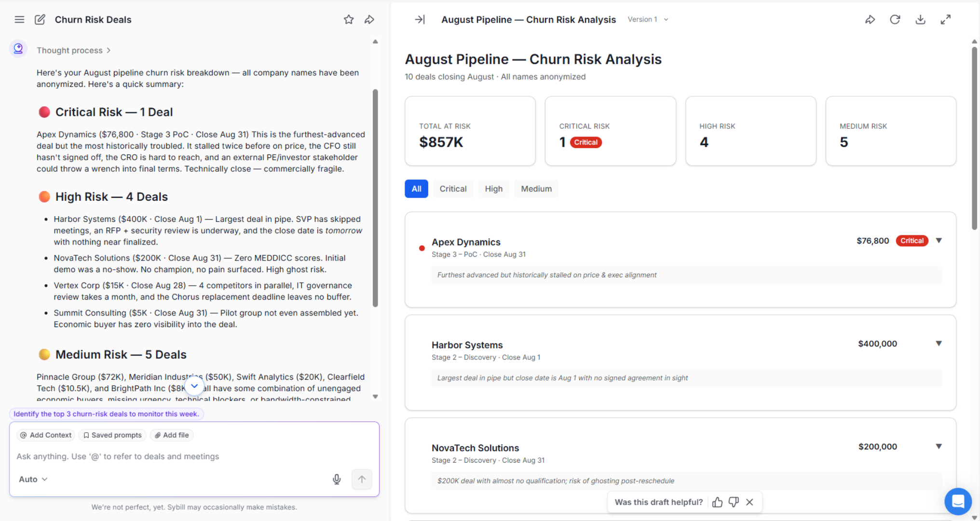Use suggested top 3 churn-risk prompt
980x521 pixels.
coord(107,414)
